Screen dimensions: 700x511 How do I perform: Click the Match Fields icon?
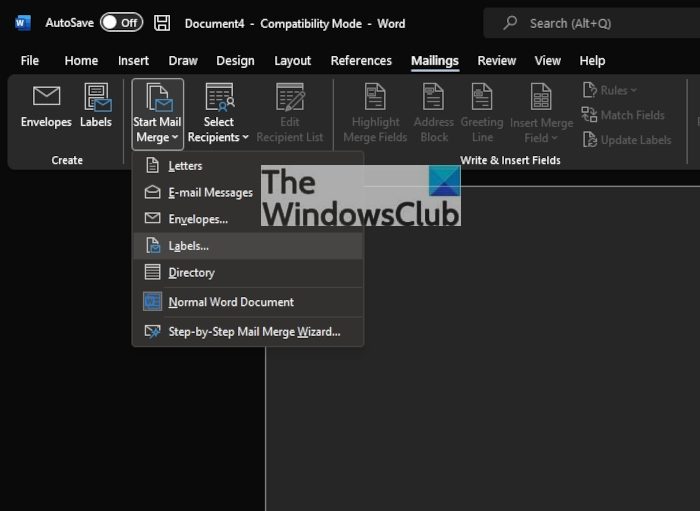(x=589, y=115)
